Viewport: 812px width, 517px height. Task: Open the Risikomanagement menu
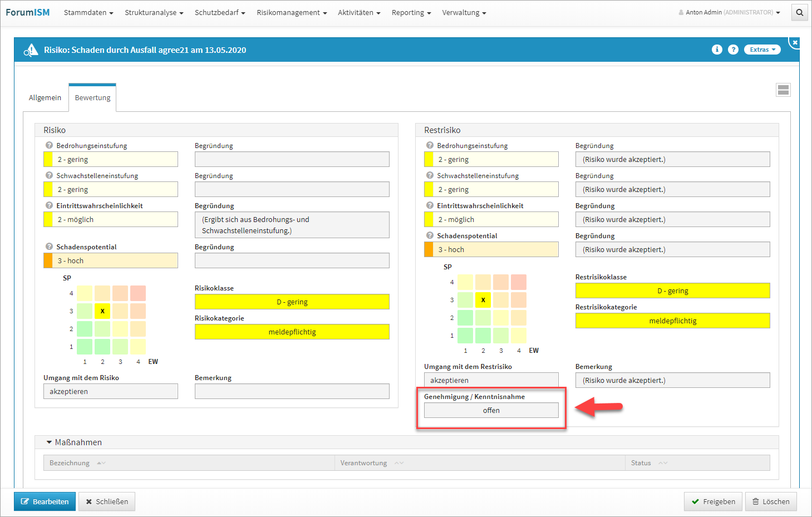tap(292, 12)
